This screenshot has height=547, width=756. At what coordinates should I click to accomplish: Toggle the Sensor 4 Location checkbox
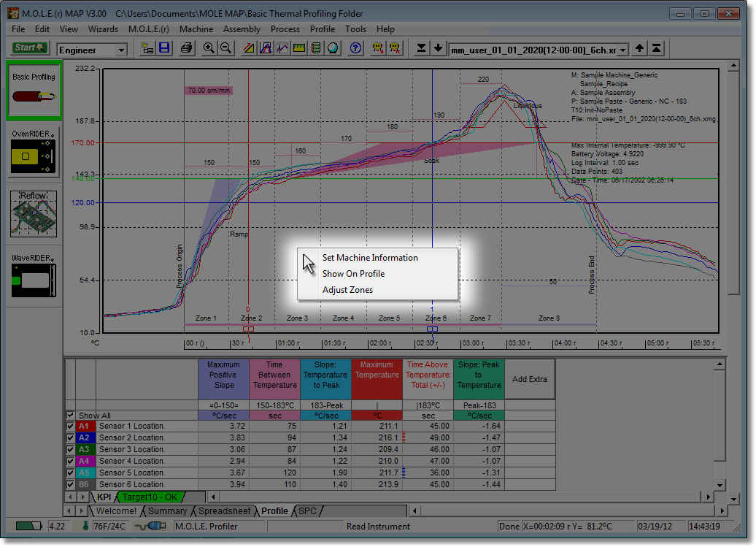point(70,461)
